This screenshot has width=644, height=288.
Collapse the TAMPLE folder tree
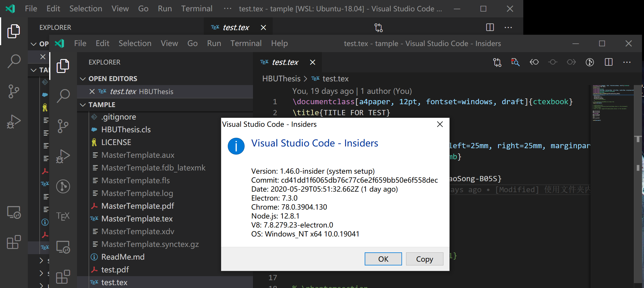click(83, 104)
